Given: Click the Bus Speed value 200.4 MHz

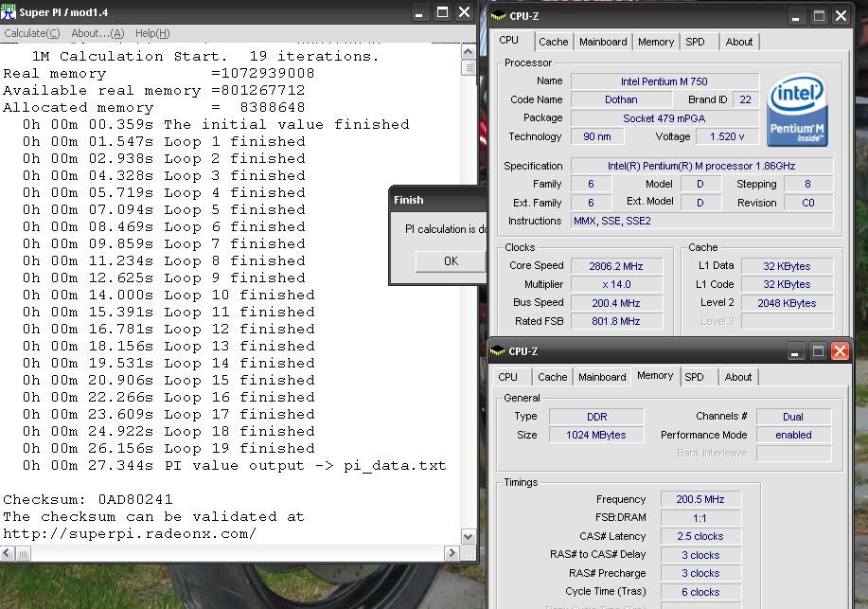Looking at the screenshot, I should (616, 303).
